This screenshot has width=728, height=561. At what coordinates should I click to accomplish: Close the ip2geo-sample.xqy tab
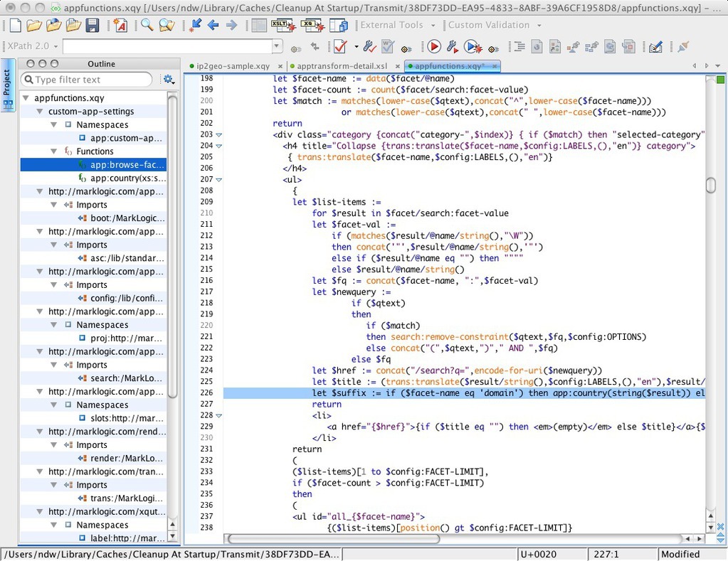(280, 66)
